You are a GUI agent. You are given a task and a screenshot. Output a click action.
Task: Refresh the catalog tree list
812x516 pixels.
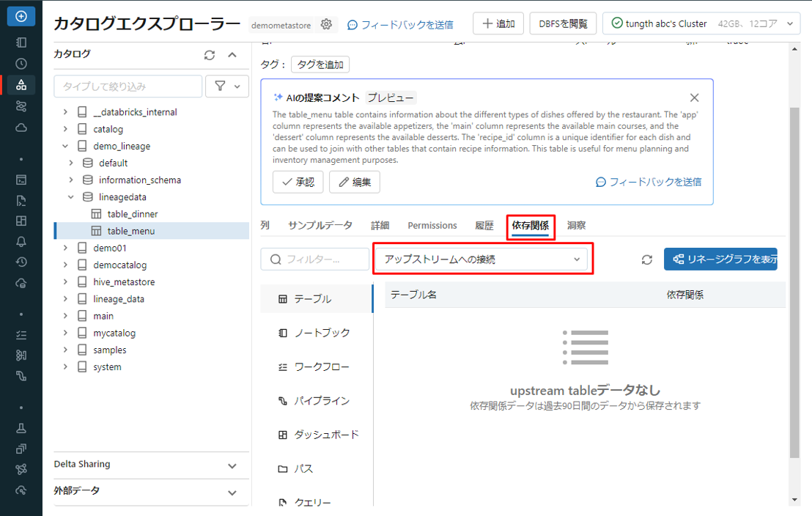click(210, 55)
